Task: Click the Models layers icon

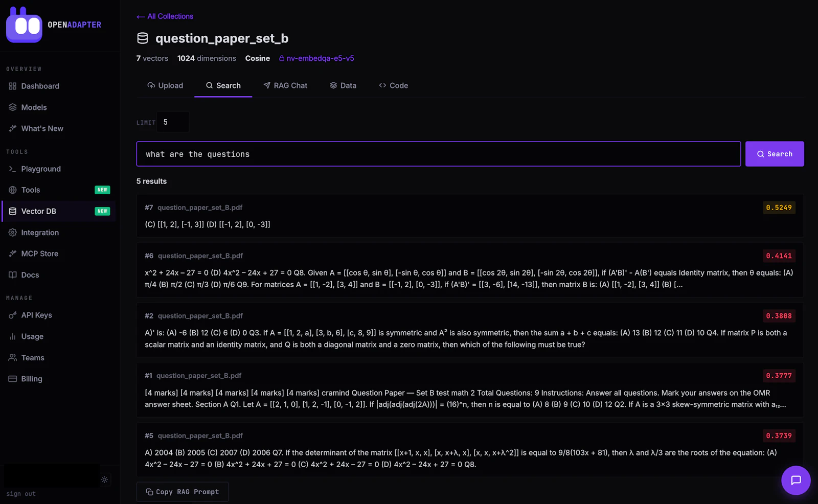Action: pyautogui.click(x=13, y=107)
